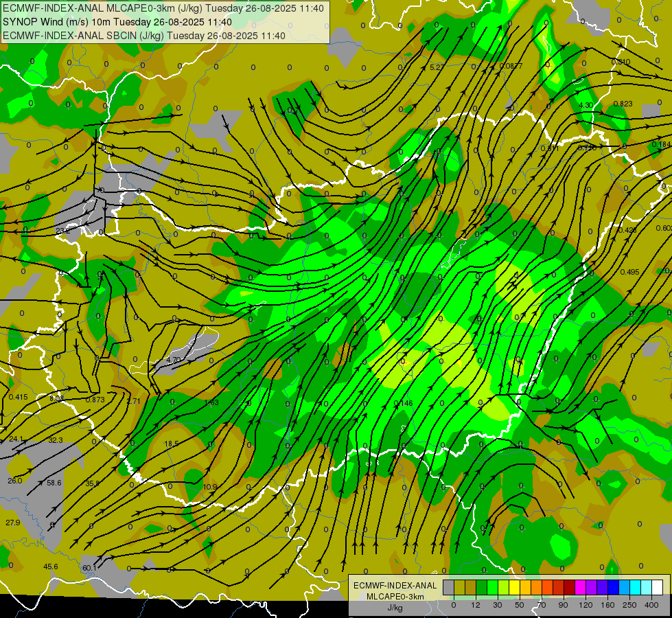Click the map value 18.5
This screenshot has width=672, height=618.
172,444
